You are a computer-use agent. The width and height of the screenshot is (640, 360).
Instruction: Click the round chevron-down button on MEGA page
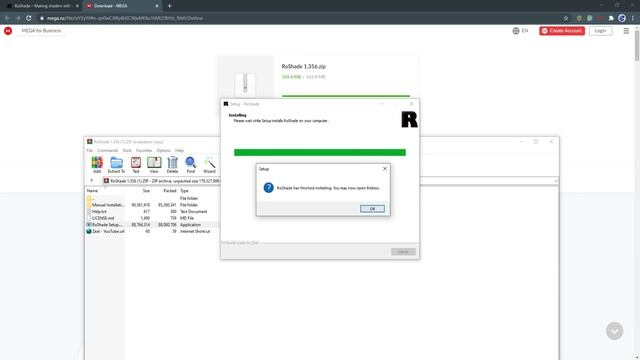pyautogui.click(x=614, y=331)
